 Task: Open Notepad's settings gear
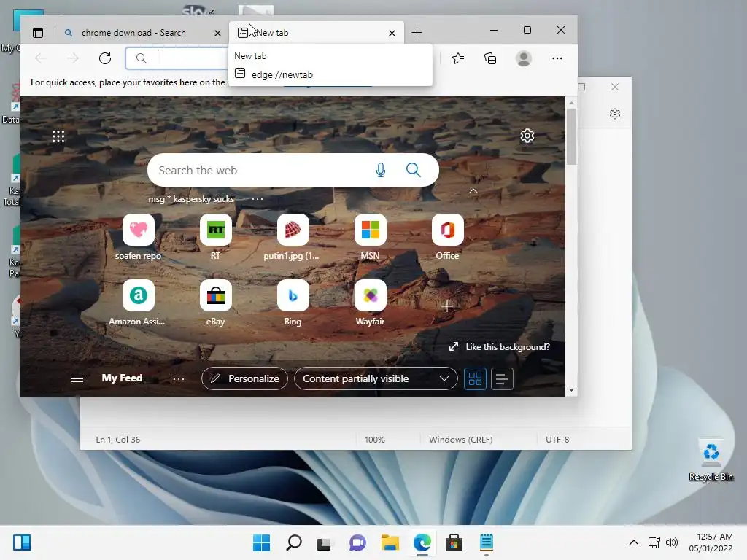614,114
